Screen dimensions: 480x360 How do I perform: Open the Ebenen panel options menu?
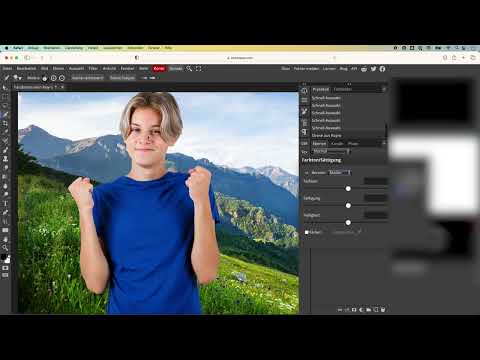coord(384,144)
